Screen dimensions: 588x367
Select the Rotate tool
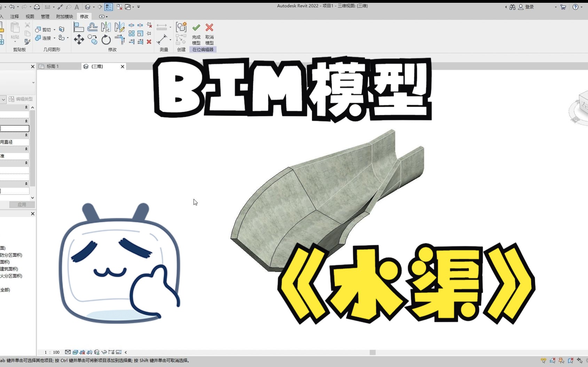(106, 40)
